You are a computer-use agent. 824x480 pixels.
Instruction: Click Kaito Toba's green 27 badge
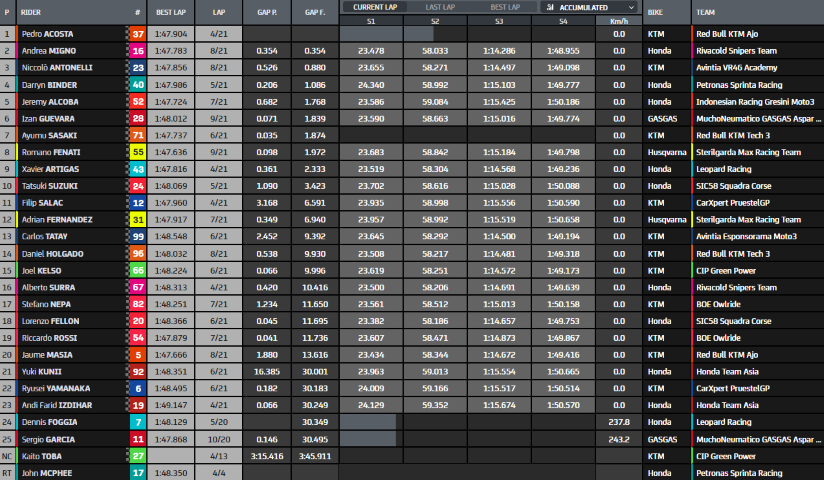click(137, 456)
